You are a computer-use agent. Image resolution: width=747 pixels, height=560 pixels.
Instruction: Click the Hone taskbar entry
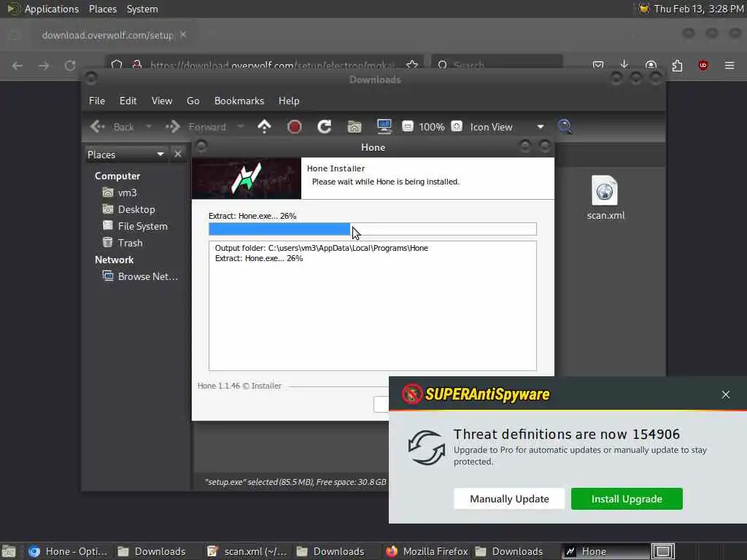(605, 551)
